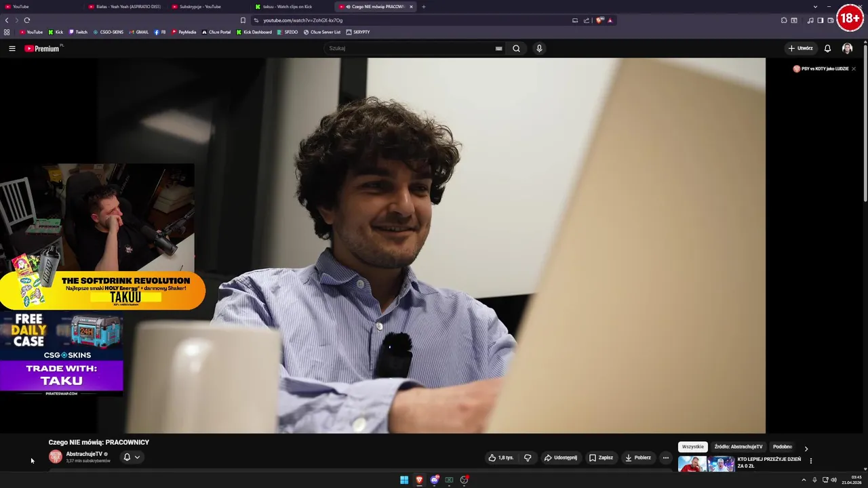Open the AbstrachujeTV channel avatar

(56, 457)
